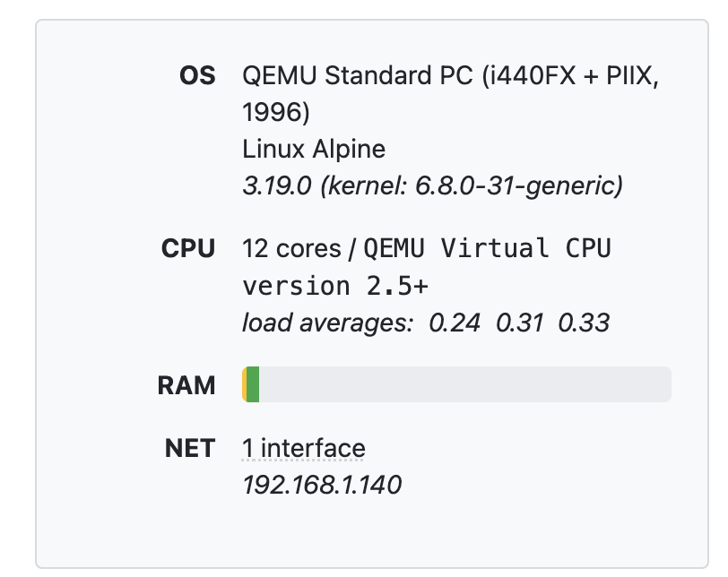Click the green segment of RAM bar
This screenshot has width=728, height=577.
tap(253, 384)
